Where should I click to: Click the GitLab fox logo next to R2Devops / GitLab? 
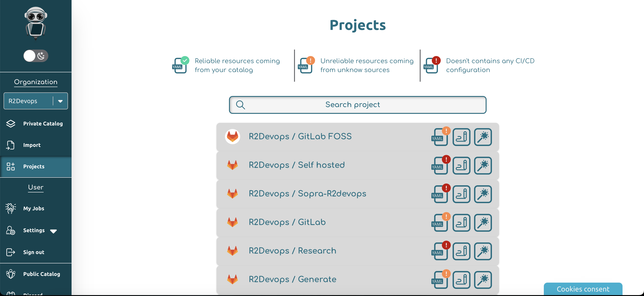233,222
